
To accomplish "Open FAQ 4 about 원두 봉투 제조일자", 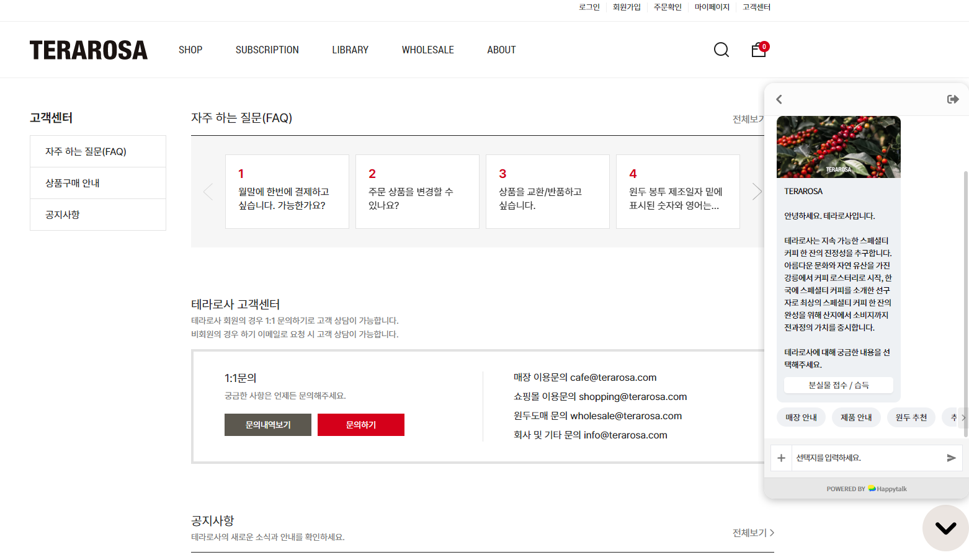I will (678, 192).
